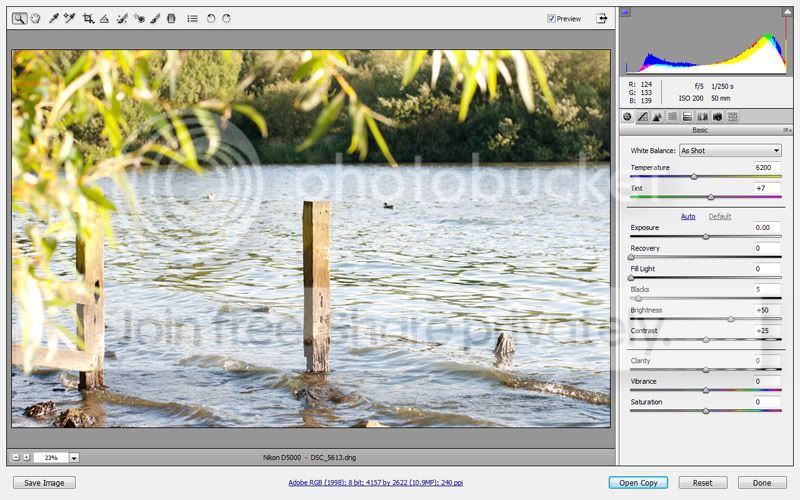Open the White Balance dropdown
The image size is (800, 500).
coord(729,150)
